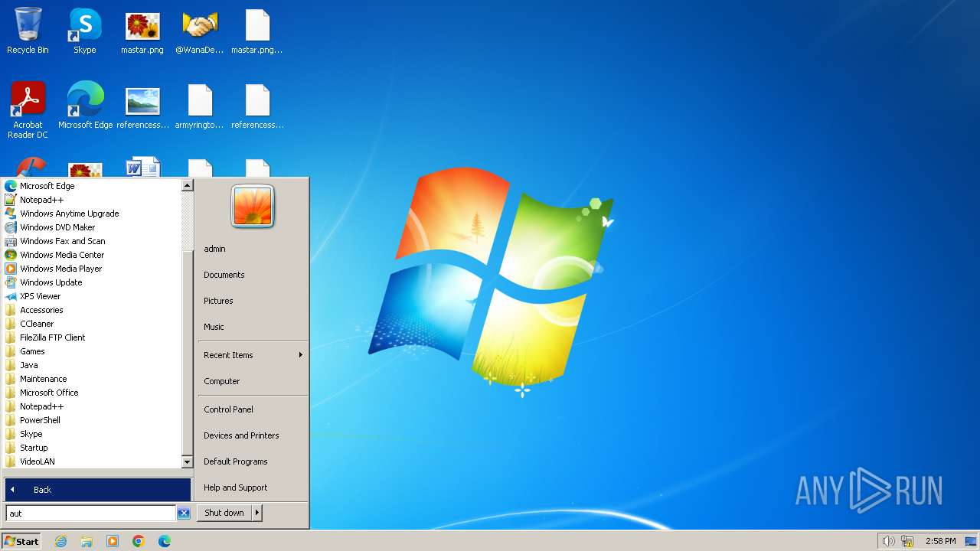
Task: Click the volume speaker tray icon
Action: point(888,541)
